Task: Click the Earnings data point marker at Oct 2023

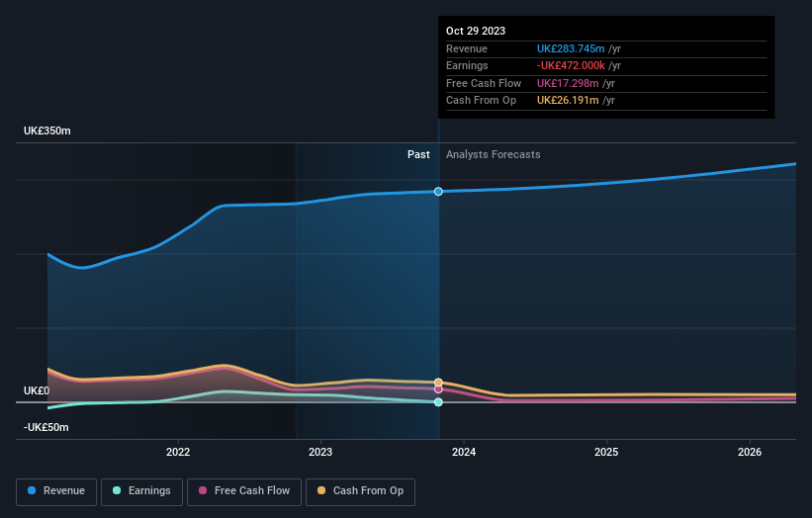Action: [438, 402]
